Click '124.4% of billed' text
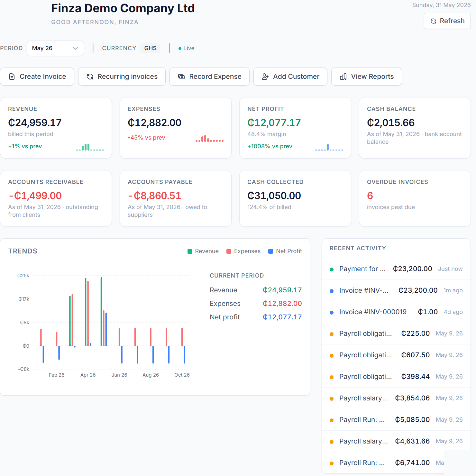The width and height of the screenshot is (476, 476). (269, 207)
